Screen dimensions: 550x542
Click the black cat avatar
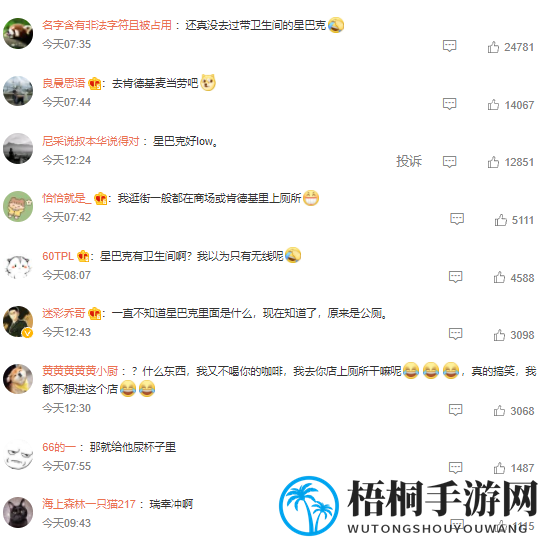[x=18, y=513]
